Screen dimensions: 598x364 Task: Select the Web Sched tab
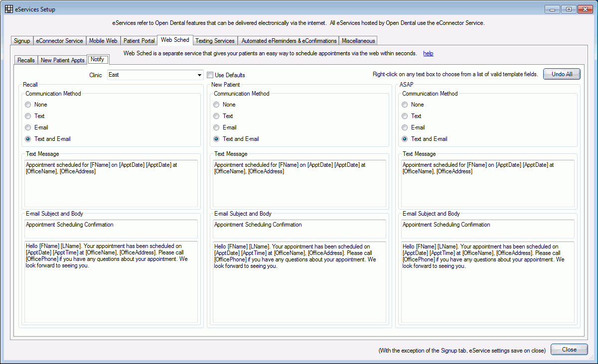175,40
